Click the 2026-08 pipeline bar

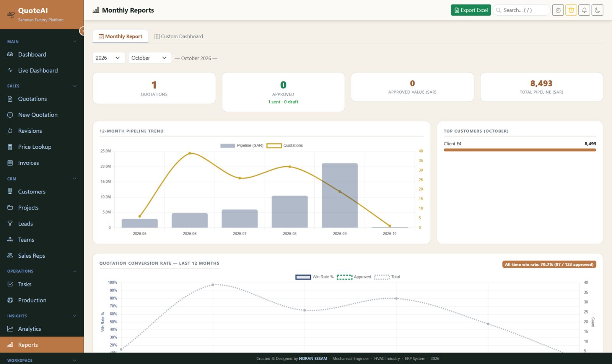[290, 212]
